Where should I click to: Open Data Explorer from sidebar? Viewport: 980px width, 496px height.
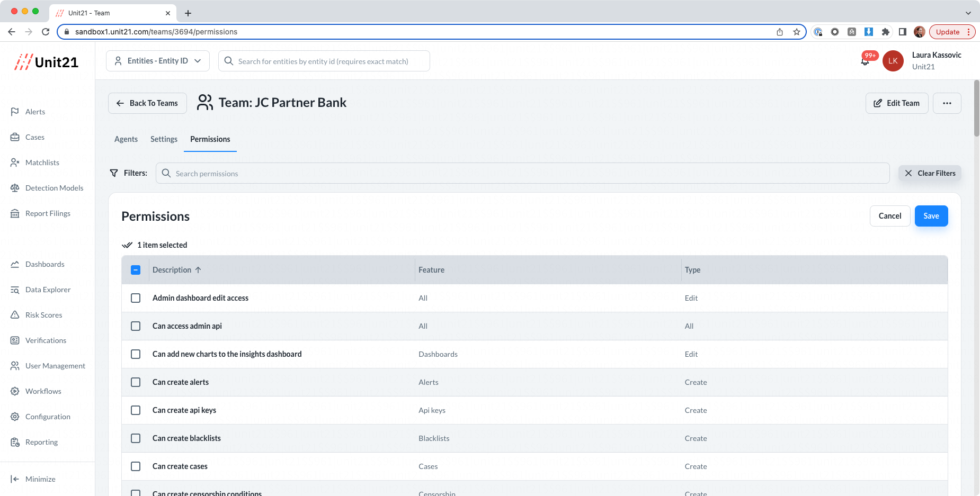48,290
